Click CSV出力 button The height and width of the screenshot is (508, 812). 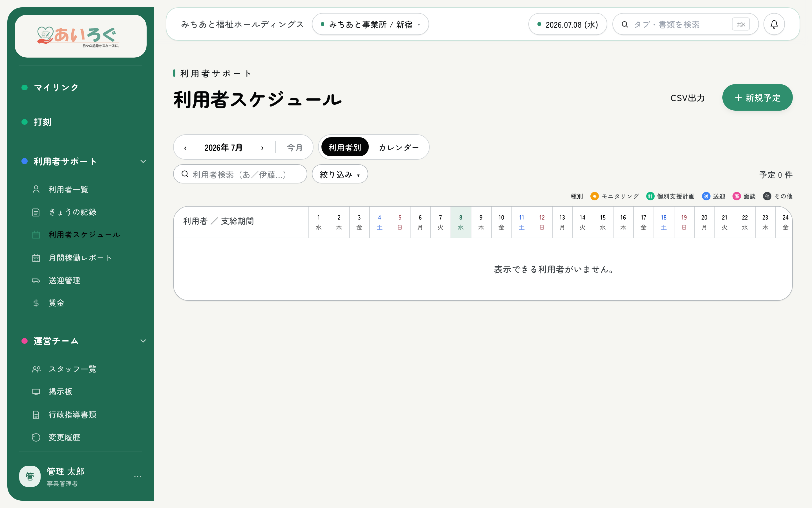[687, 98]
